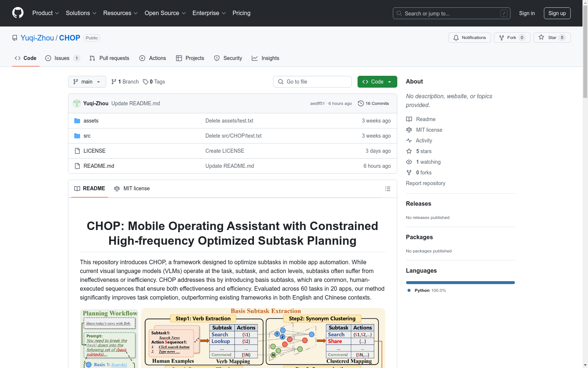Open the main branch selector
The image size is (588, 368).
tap(87, 82)
